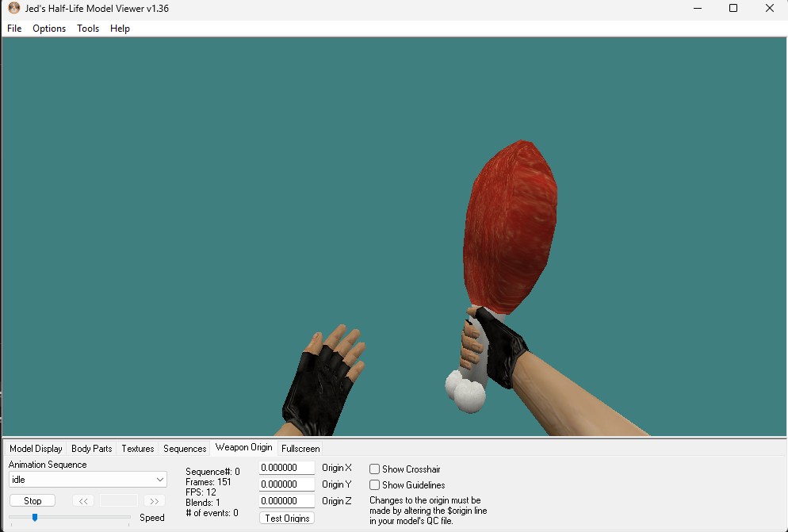
Task: Click the Sequence#: 0 text
Action: [212, 472]
